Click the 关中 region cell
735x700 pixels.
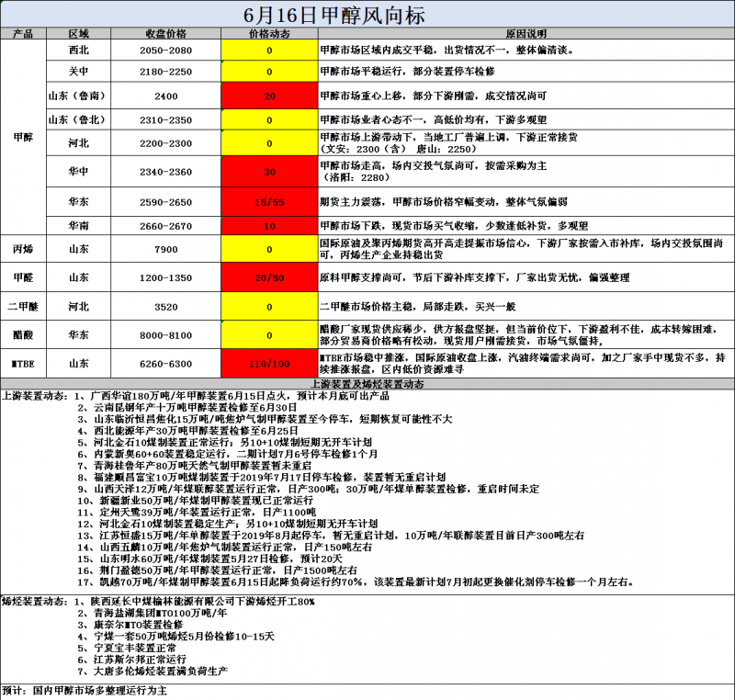(78, 72)
